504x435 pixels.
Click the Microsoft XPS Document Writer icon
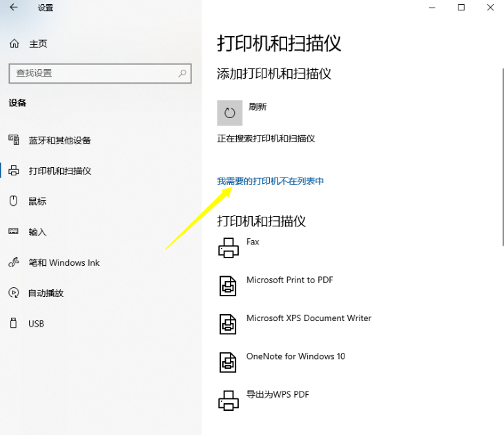coord(228,324)
